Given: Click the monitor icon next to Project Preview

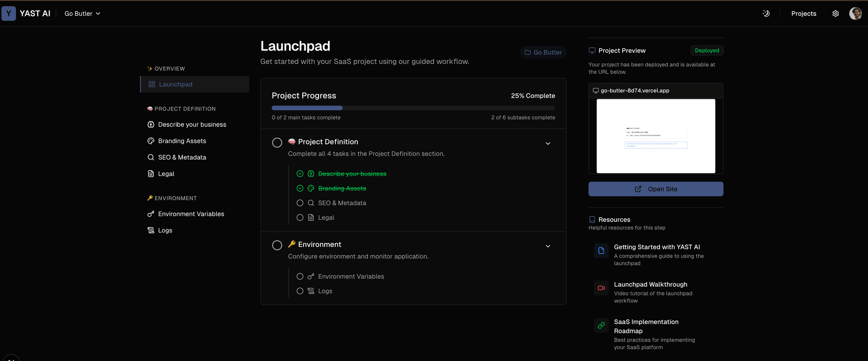Looking at the screenshot, I should point(592,50).
